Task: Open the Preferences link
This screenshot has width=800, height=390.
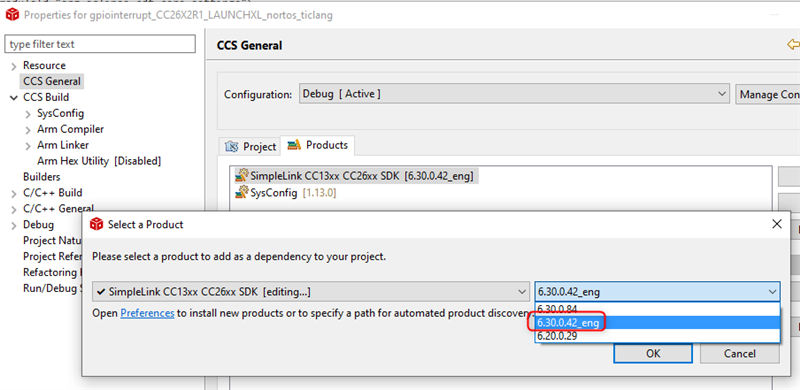Action: coord(147,313)
